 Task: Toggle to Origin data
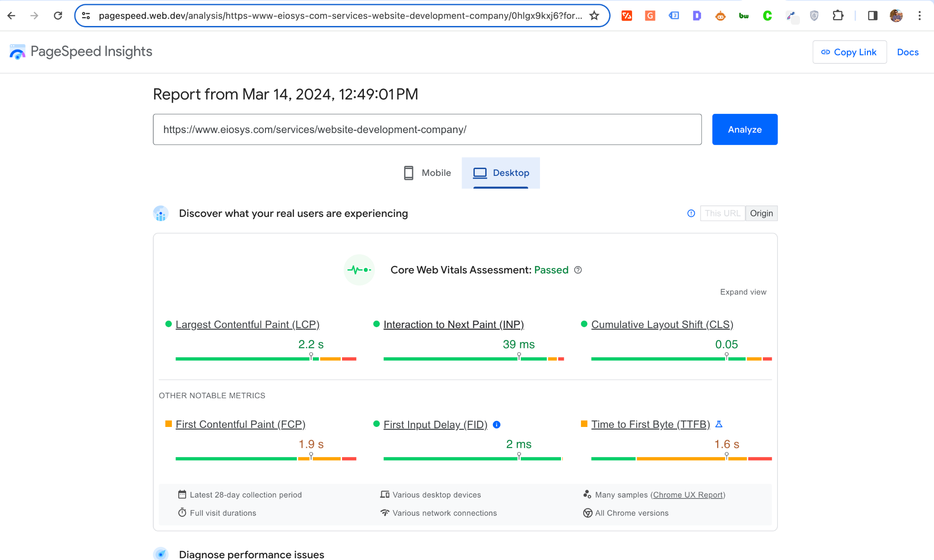[x=761, y=213]
